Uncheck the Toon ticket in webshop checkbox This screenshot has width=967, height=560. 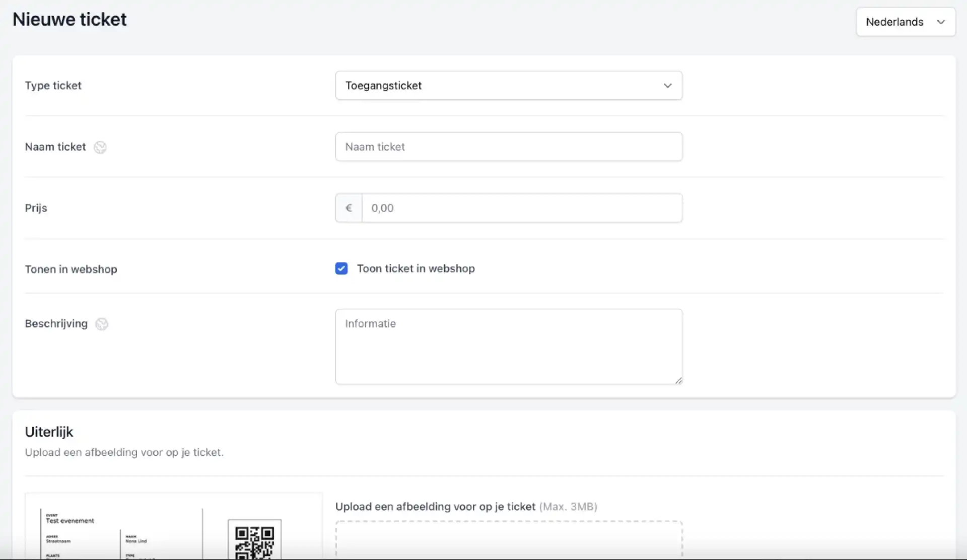click(341, 268)
